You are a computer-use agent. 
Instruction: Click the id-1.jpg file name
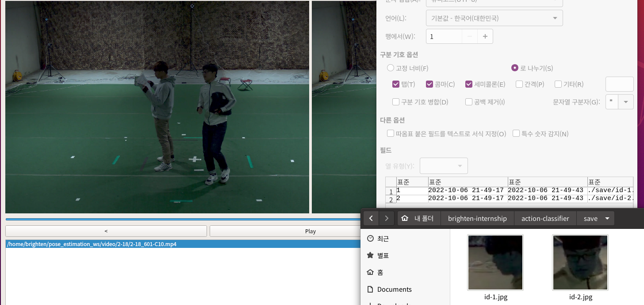coord(495,297)
